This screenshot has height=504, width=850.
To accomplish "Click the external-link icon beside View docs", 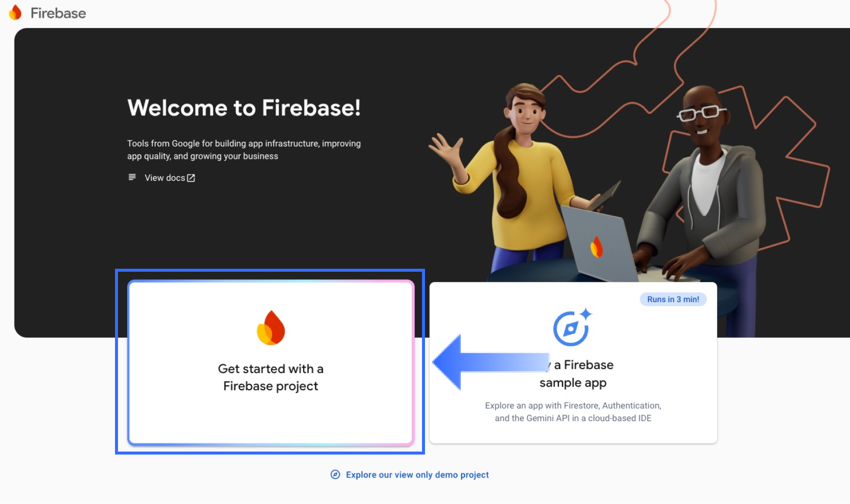I will (x=191, y=178).
